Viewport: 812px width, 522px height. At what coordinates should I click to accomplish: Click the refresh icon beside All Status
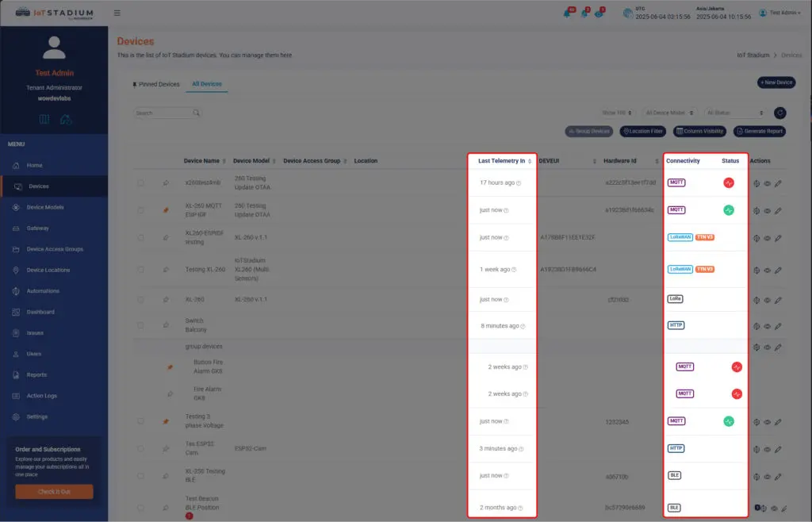tap(779, 113)
